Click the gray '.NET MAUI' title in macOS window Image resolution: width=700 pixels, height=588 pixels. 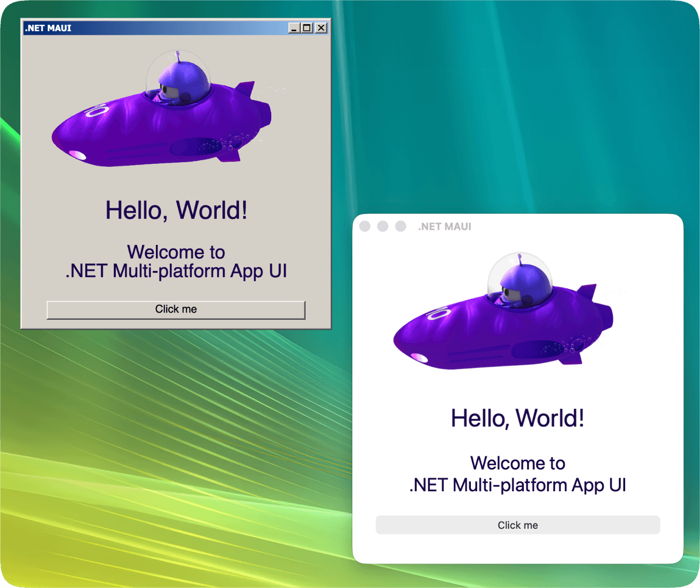click(x=445, y=227)
